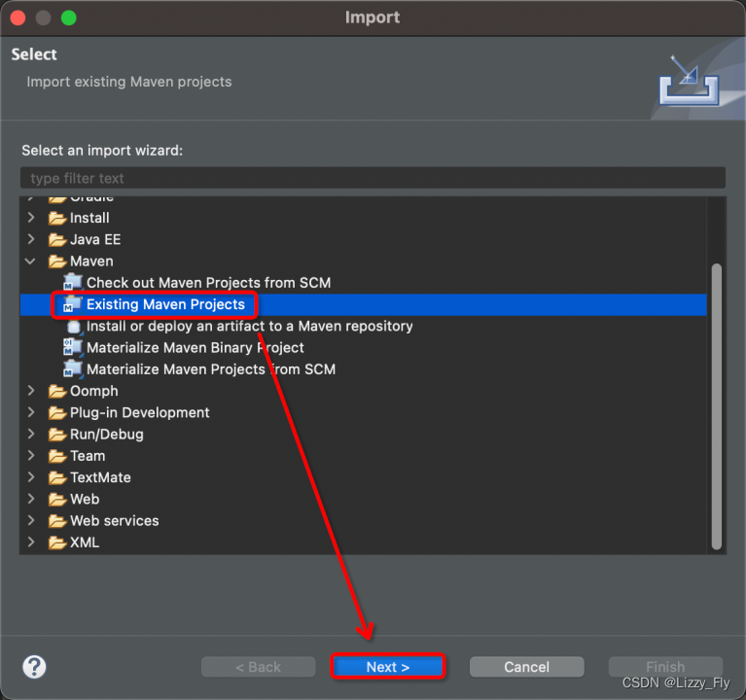
Task: Expand the Install category
Action: 31,218
